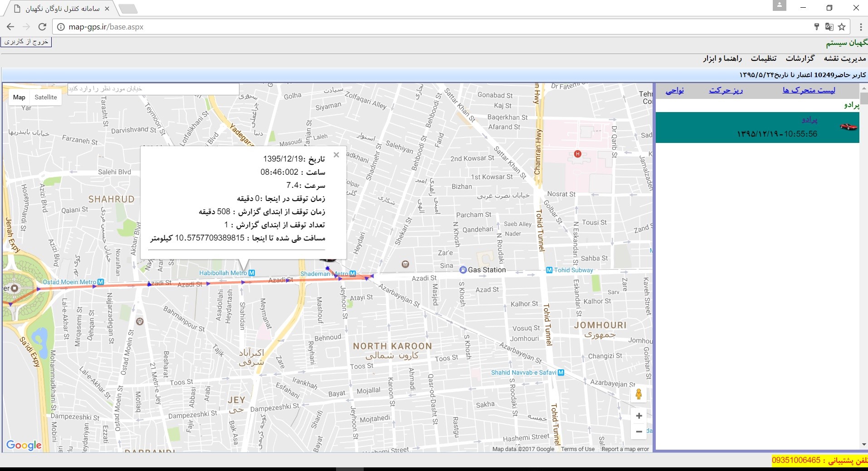The height and width of the screenshot is (471, 868).
Task: Bookmark this page with star icon
Action: click(842, 27)
